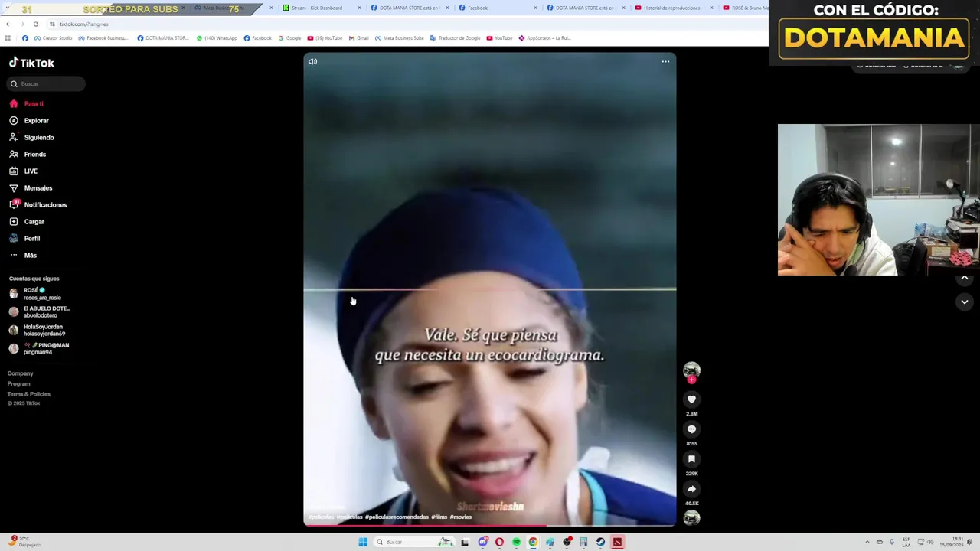The height and width of the screenshot is (551, 980).
Task: Open the ROSÉ roses_are_rosie account
Action: (35, 294)
